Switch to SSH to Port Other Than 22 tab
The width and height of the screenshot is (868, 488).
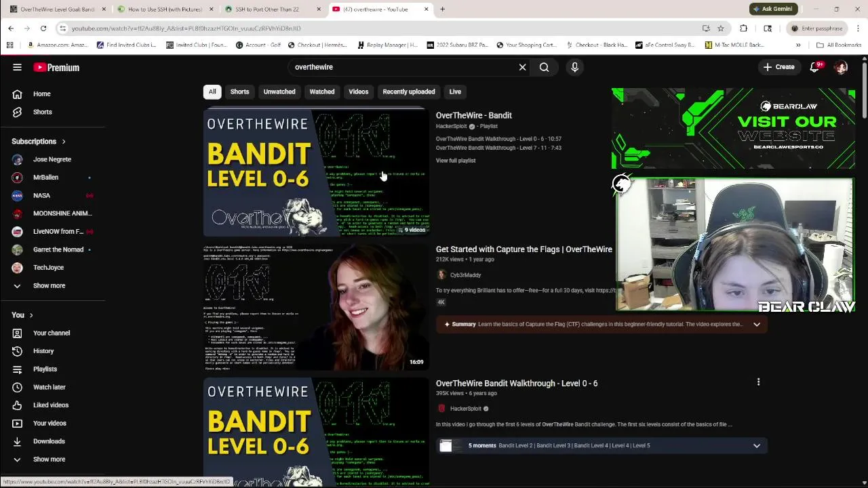pyautogui.click(x=272, y=9)
